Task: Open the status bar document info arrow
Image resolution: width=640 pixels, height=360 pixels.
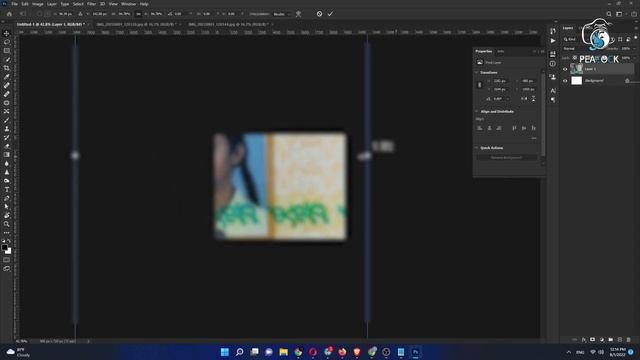Action: 88,341
